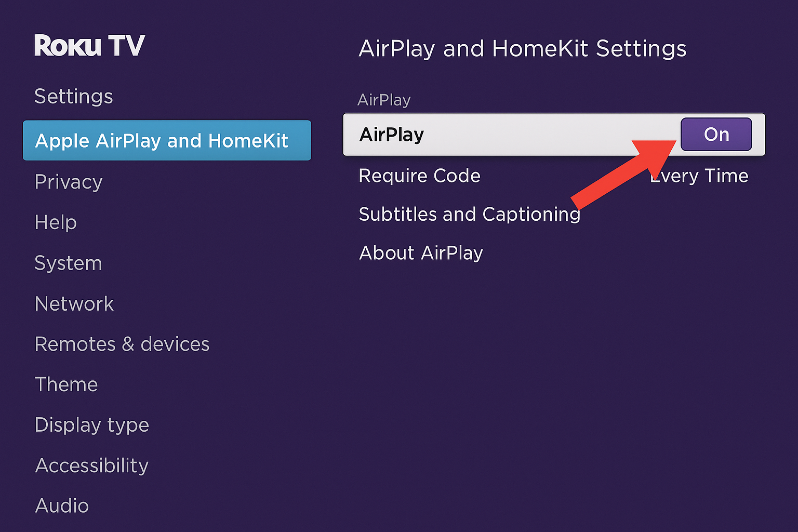Open Accessibility settings
Viewport: 798px width, 532px height.
91,465
